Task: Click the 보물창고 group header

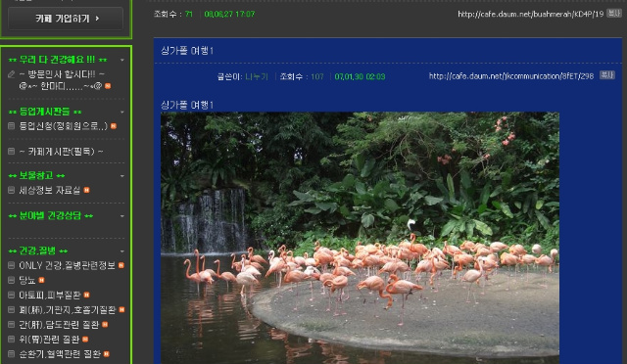Action: pos(36,176)
